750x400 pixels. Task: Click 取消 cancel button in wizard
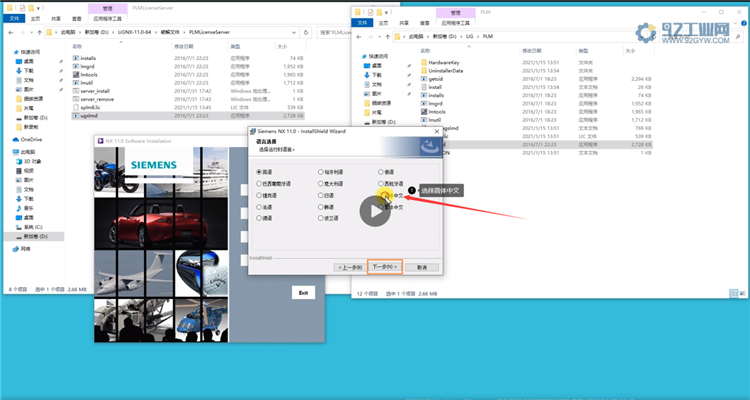click(422, 267)
